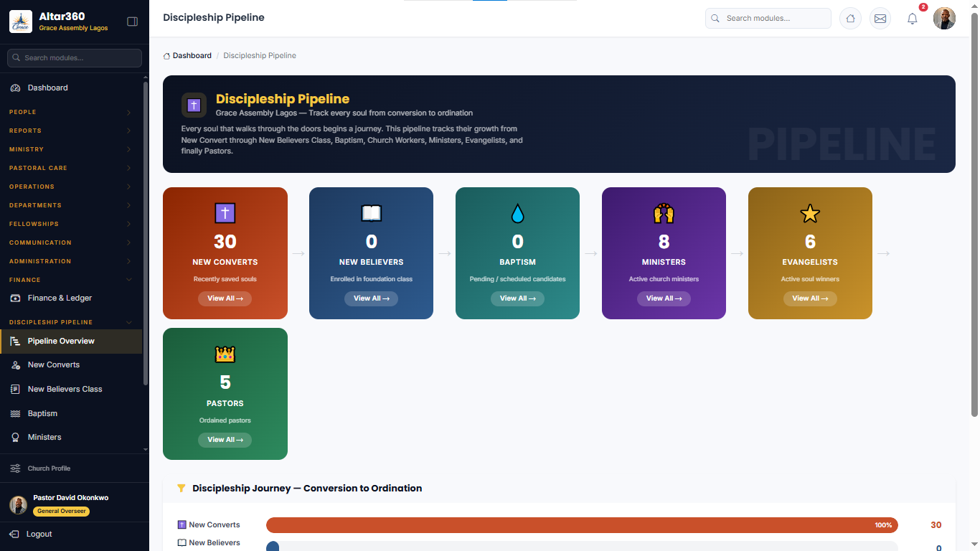
Task: Collapse the Finance sidebar section
Action: [x=71, y=280]
